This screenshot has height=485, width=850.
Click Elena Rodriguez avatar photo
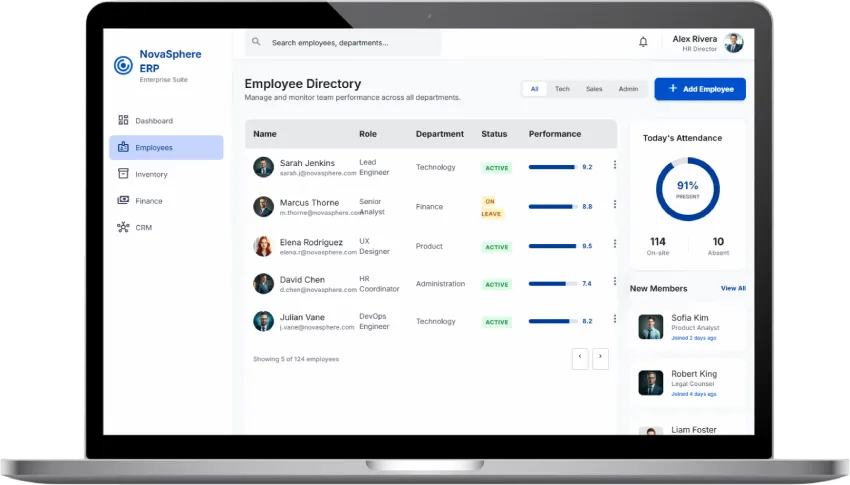[263, 246]
